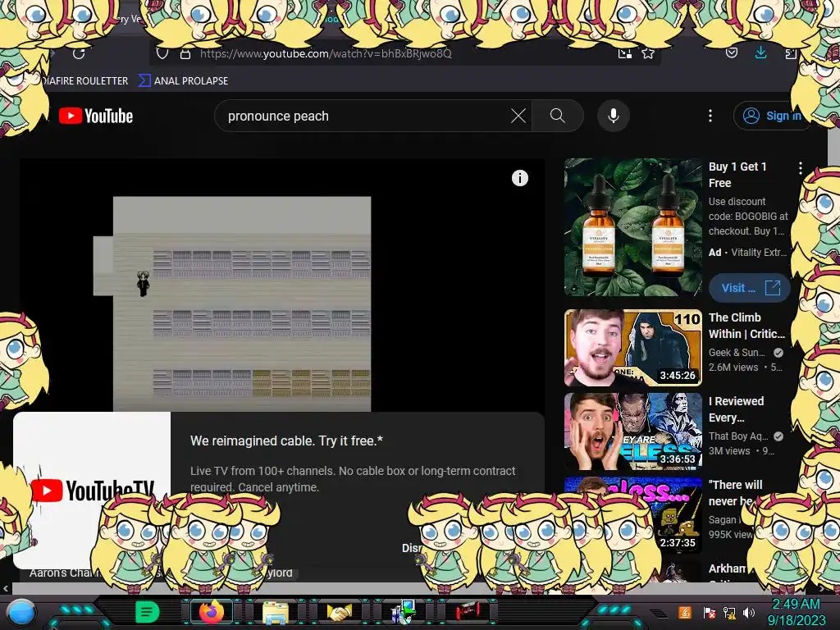Click the video player area
This screenshot has width=840, height=630.
coord(282,285)
